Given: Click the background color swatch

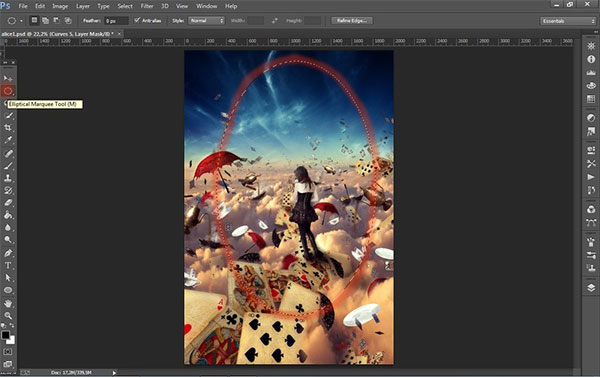Looking at the screenshot, I should pyautogui.click(x=11, y=340).
